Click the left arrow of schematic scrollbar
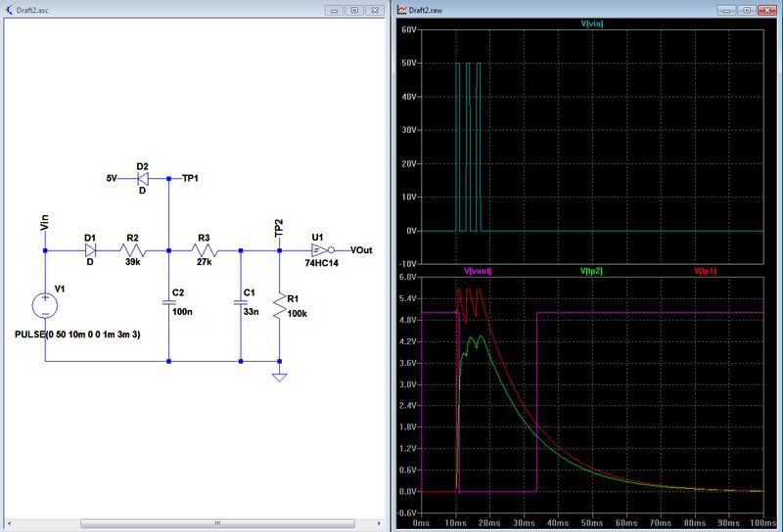 coord(9,523)
